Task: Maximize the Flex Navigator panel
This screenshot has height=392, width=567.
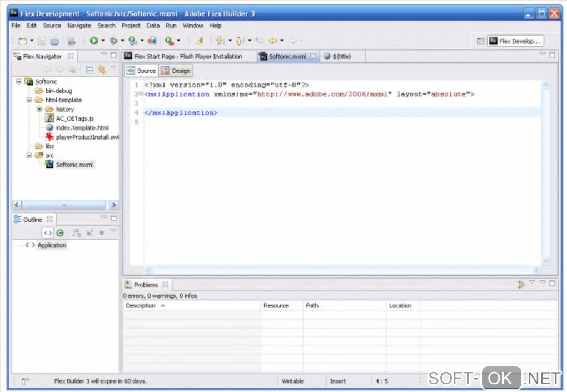Action: pos(113,54)
